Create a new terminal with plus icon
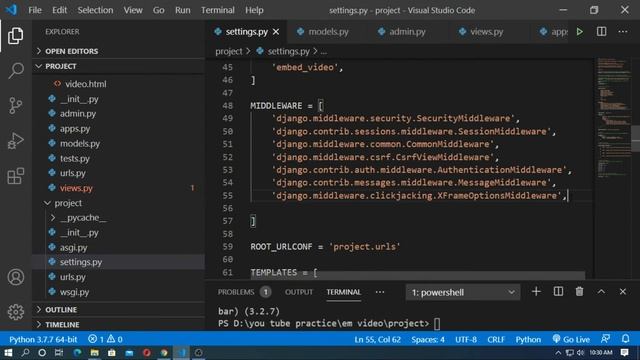Image resolution: width=640 pixels, height=360 pixels. [x=536, y=291]
